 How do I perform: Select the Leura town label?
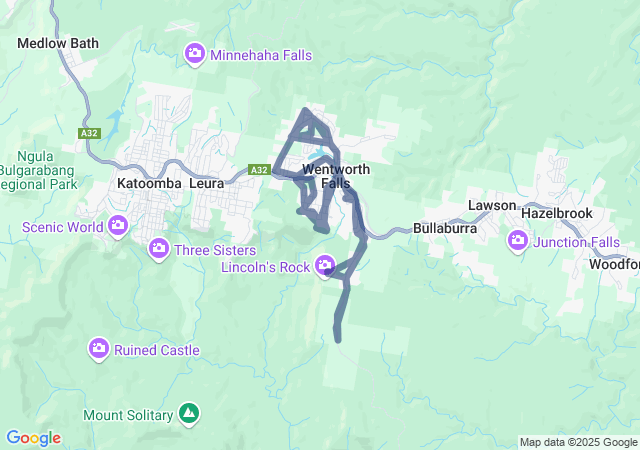(x=207, y=183)
